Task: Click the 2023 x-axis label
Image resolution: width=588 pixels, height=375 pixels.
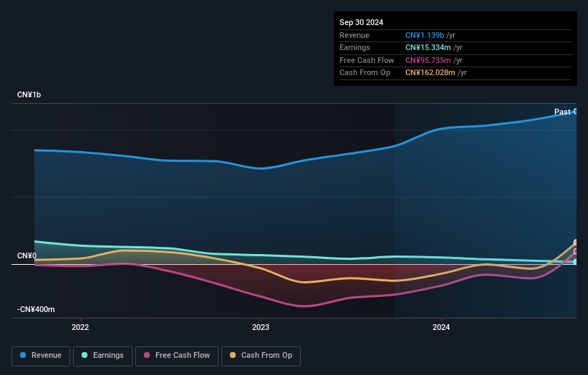Action: click(x=261, y=327)
